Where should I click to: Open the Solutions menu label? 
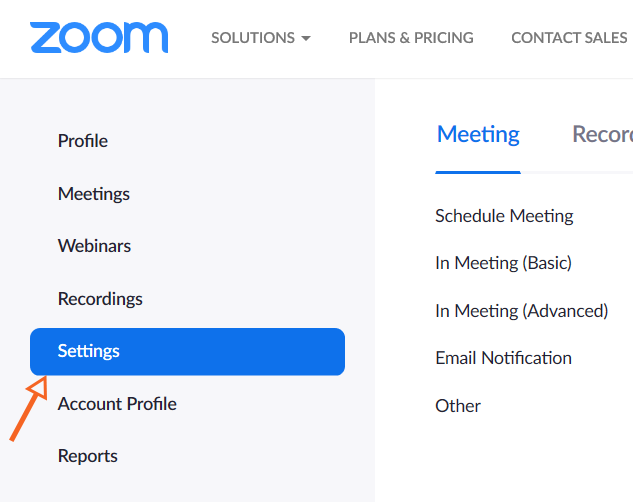coord(253,38)
